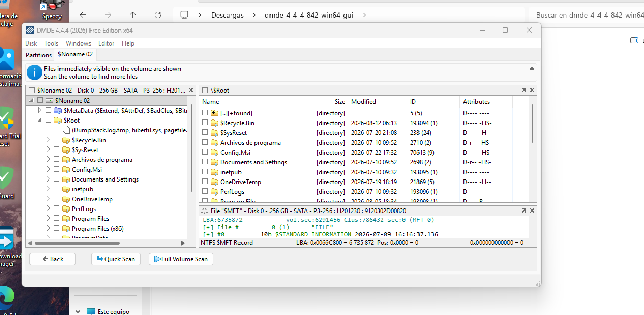Screen dimensions: 644x315
Task: Switch to the Partitions tab
Action: 39,55
